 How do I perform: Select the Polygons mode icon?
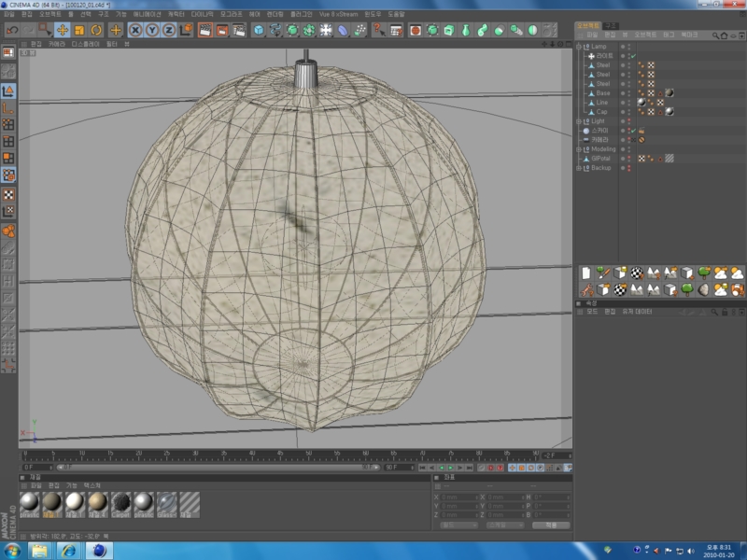coord(8,158)
